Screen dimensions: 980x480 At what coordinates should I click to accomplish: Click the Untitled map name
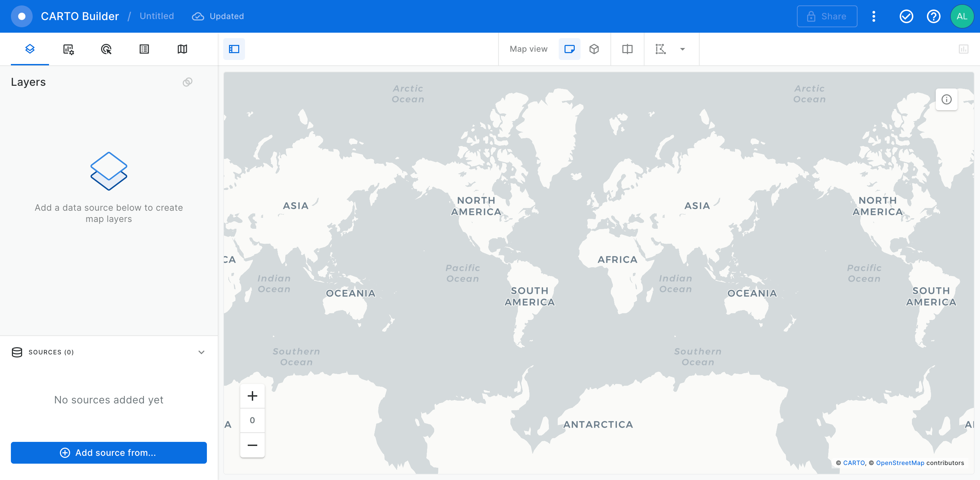[157, 16]
